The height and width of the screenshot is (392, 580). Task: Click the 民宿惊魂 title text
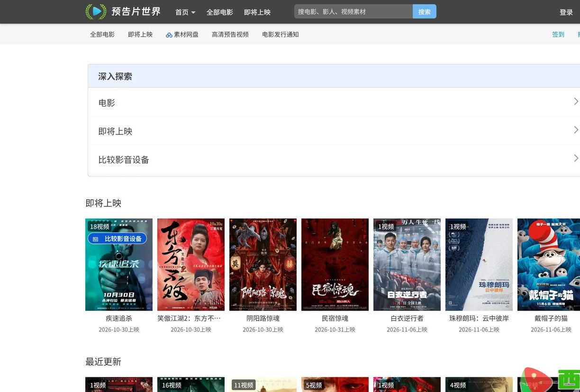point(335,319)
